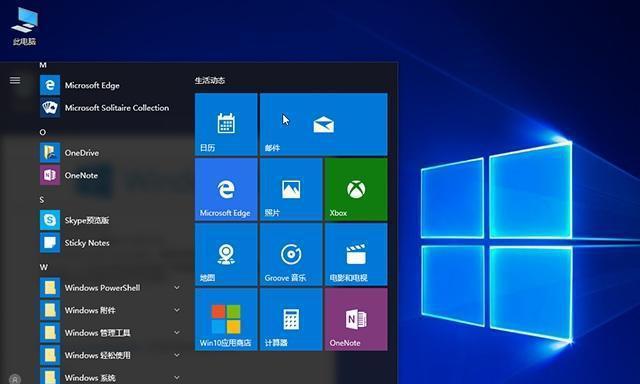The height and width of the screenshot is (384, 640).
Task: Open the Mail (邮件) tile
Action: [324, 124]
